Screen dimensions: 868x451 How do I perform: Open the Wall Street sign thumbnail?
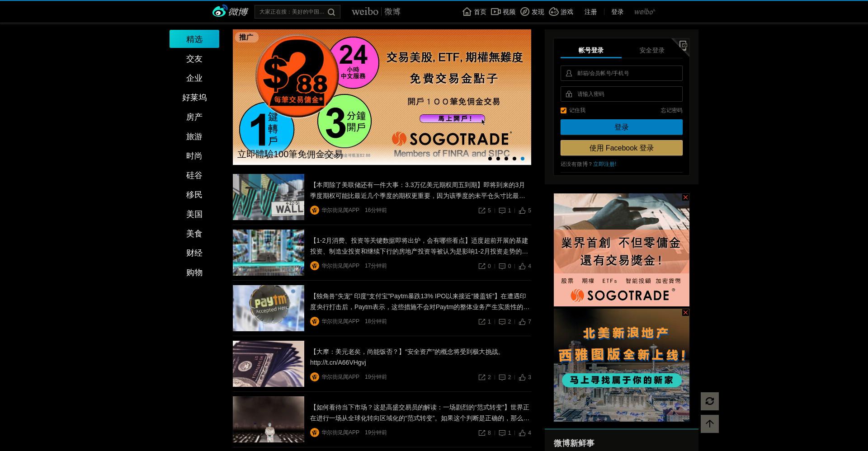click(x=269, y=197)
